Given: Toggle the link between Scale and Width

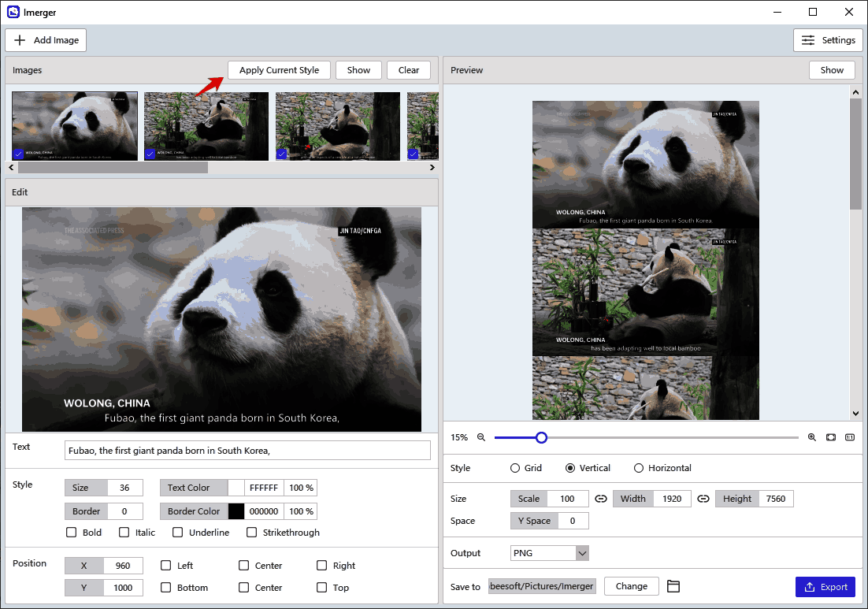Looking at the screenshot, I should tap(601, 499).
